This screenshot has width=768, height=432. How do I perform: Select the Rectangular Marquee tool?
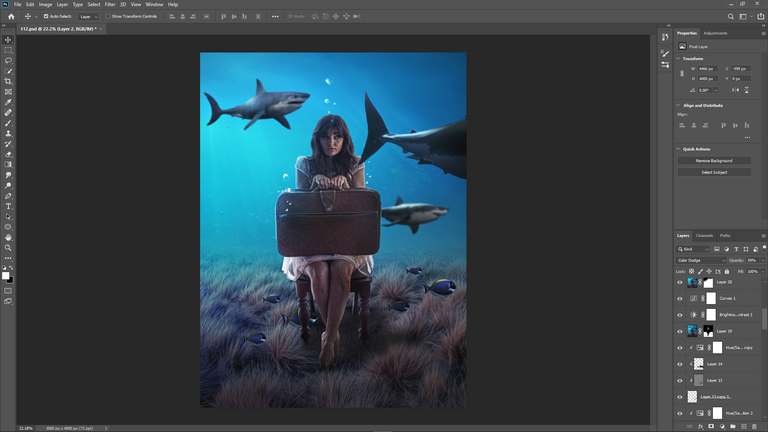point(8,50)
